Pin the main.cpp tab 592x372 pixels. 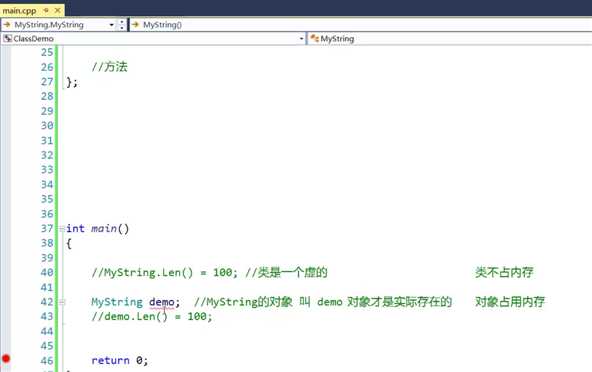[x=46, y=11]
